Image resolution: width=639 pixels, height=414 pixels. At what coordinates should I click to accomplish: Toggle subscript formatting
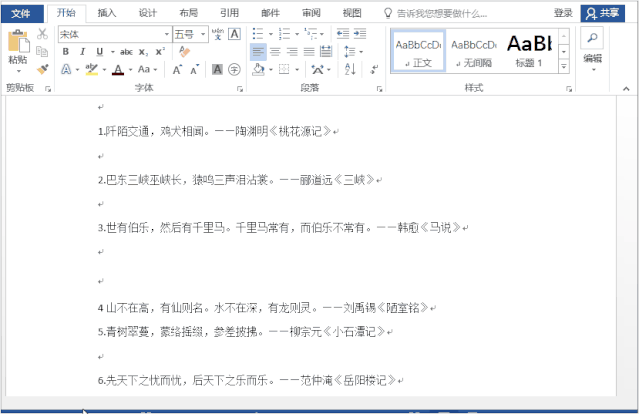pos(143,52)
